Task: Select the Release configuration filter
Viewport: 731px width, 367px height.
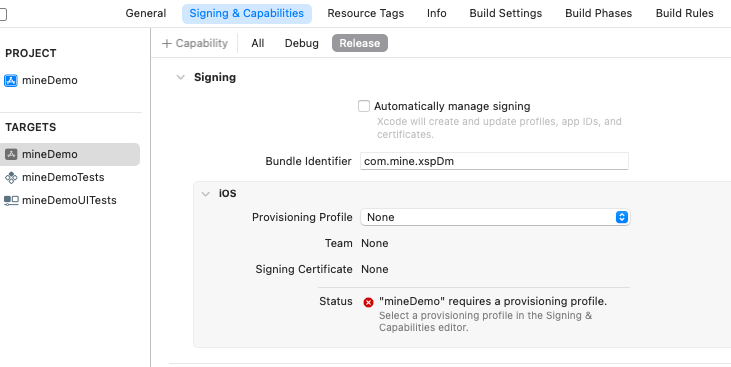Action: tap(359, 43)
